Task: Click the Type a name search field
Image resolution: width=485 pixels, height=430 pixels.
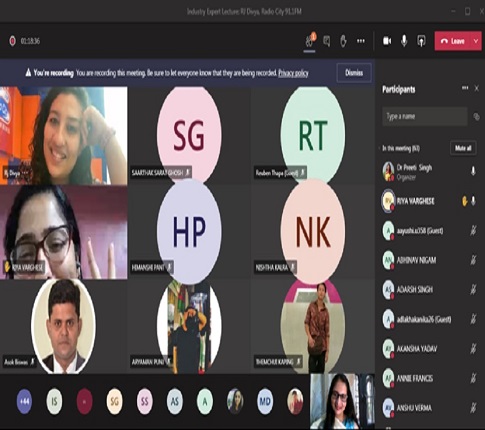Action: click(x=425, y=116)
